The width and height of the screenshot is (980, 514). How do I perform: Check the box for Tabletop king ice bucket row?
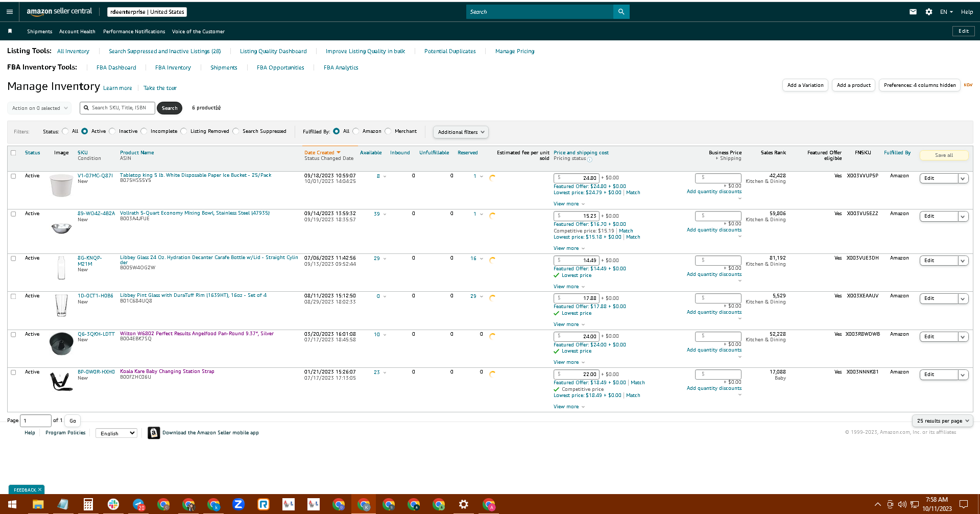(13, 176)
